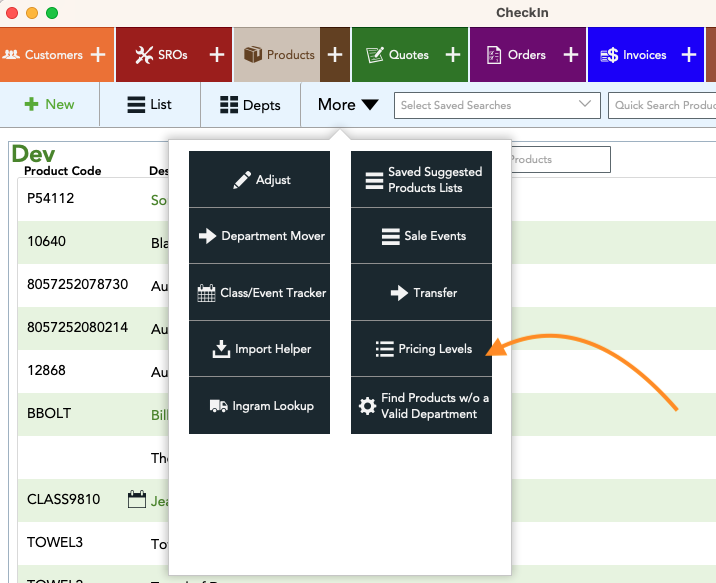This screenshot has width=716, height=583.
Task: Click the plus icon beside Products tab
Action: (335, 55)
